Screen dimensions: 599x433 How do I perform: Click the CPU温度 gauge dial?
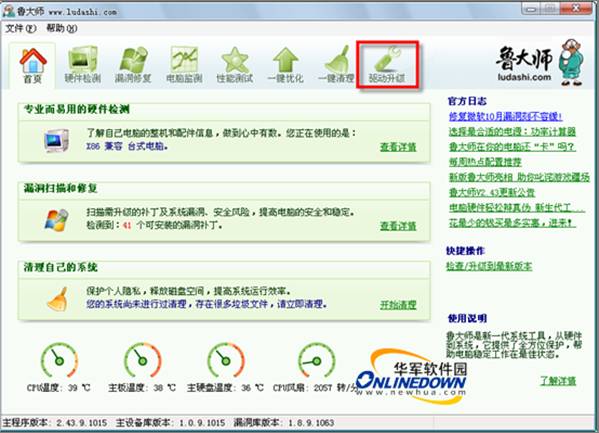[59, 360]
